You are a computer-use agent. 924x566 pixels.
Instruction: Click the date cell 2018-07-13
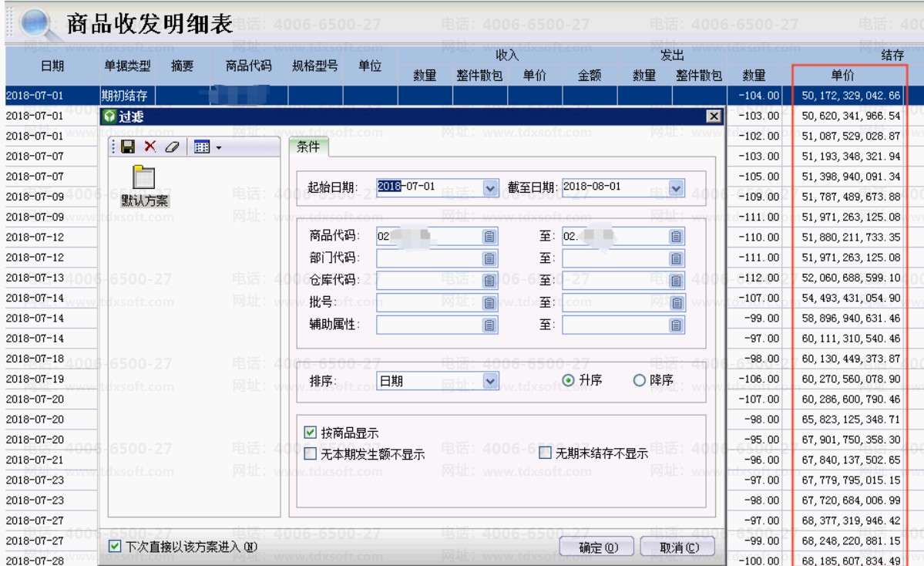(x=52, y=278)
